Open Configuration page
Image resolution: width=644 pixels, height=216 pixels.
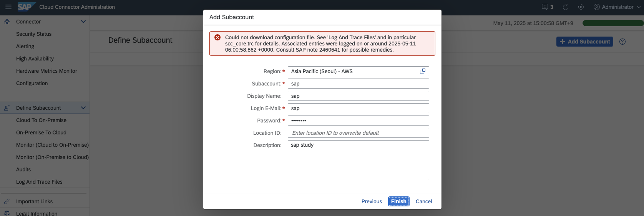click(32, 83)
